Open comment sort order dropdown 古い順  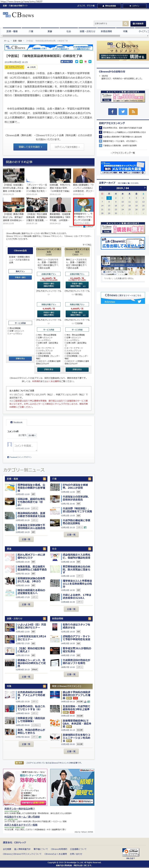click(x=32, y=436)
